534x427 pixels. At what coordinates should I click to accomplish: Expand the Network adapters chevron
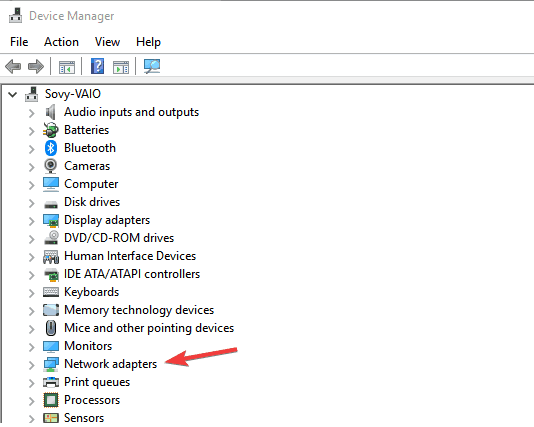31,365
